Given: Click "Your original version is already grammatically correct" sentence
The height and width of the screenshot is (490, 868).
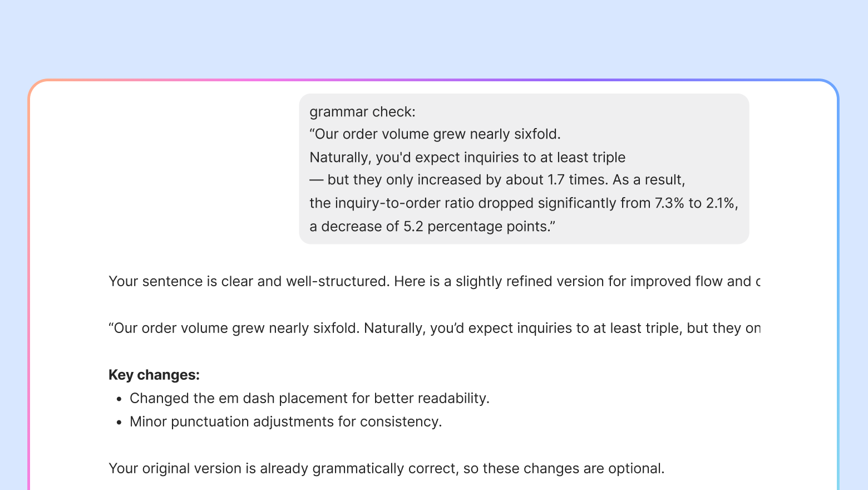Looking at the screenshot, I should point(283,468).
